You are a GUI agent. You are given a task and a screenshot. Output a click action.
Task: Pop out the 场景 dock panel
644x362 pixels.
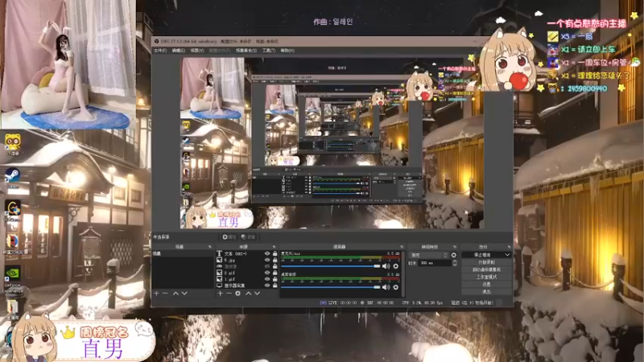(210, 247)
